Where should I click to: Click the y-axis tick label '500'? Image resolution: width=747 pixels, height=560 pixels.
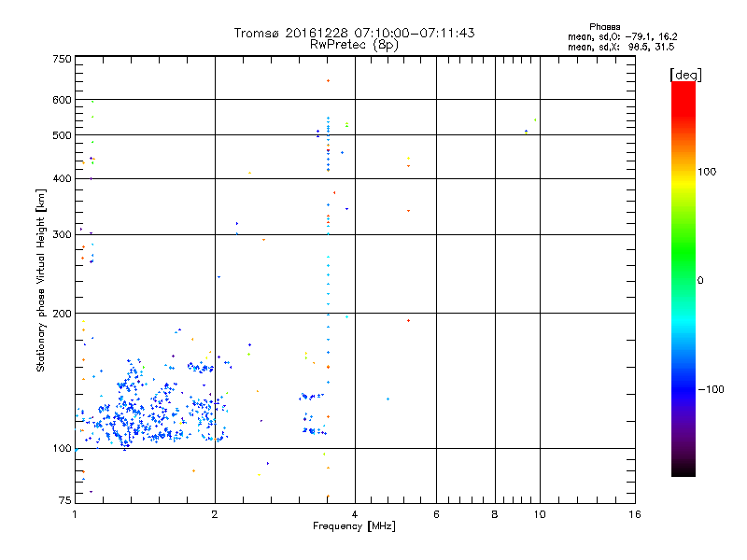(x=62, y=135)
